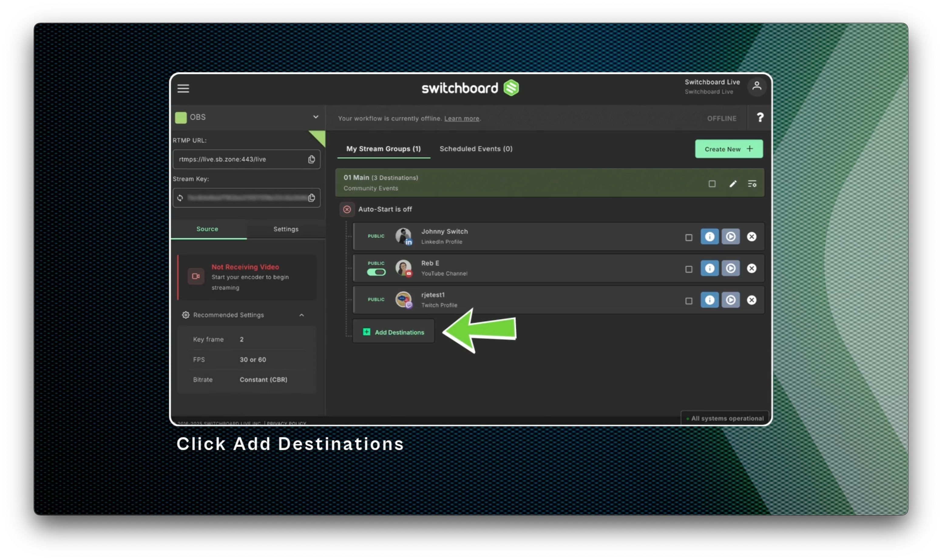The height and width of the screenshot is (560, 942).
Task: Click Johnny Switch profile avatar
Action: 403,236
